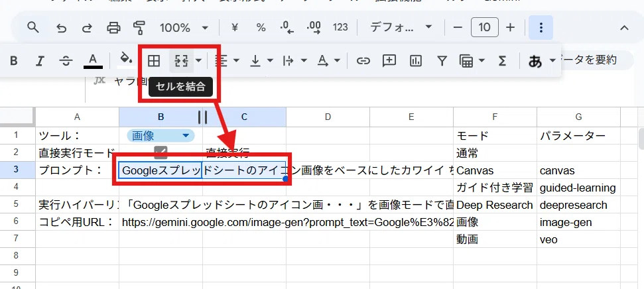Select the ガイド付き学習 cell
The width and height of the screenshot is (644, 289).
[495, 188]
